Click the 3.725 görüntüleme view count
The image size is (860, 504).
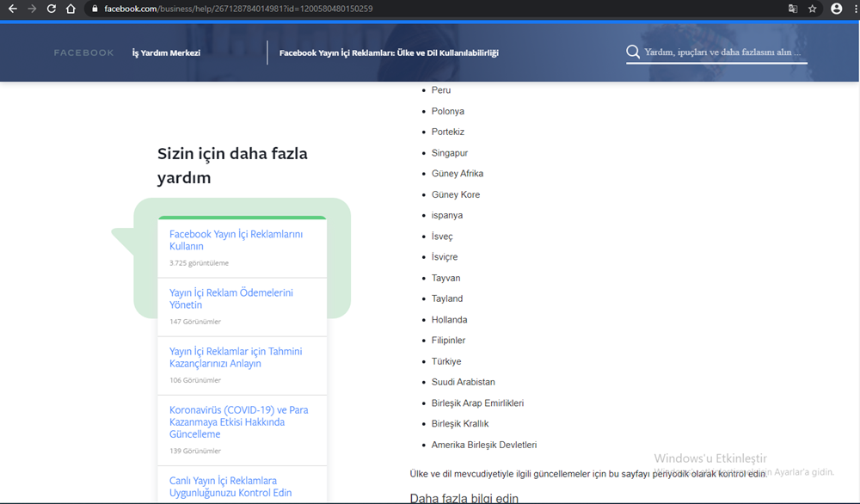[200, 262]
